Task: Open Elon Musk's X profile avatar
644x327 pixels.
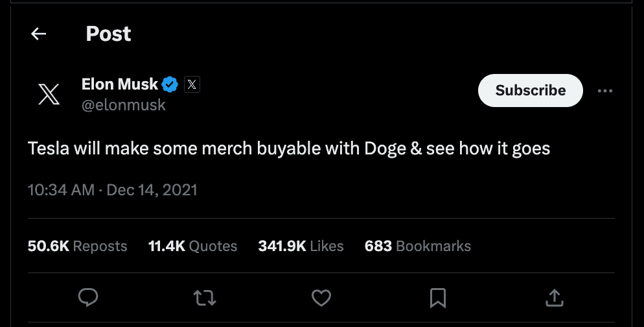Action: (x=49, y=95)
